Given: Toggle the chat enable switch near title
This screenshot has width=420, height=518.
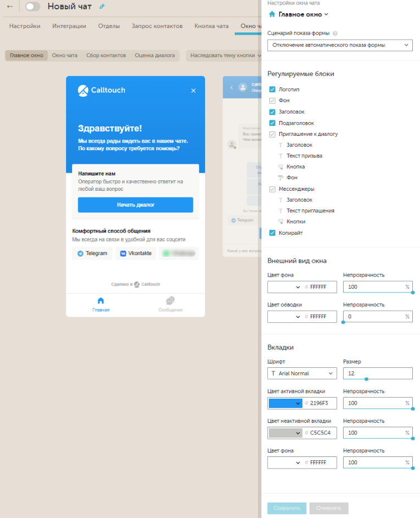Looking at the screenshot, I should coord(33,7).
